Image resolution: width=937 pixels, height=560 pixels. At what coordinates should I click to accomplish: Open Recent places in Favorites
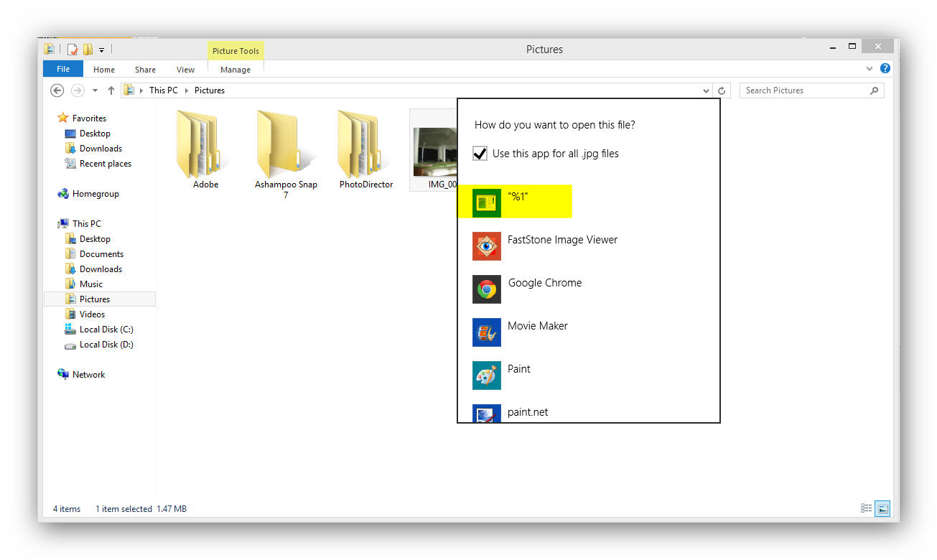[x=106, y=164]
